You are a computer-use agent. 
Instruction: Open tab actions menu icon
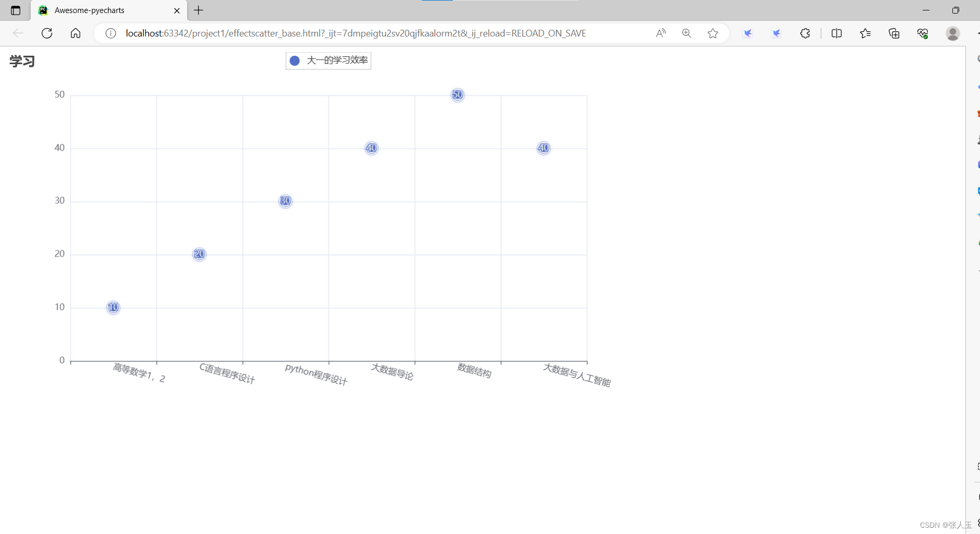[16, 10]
